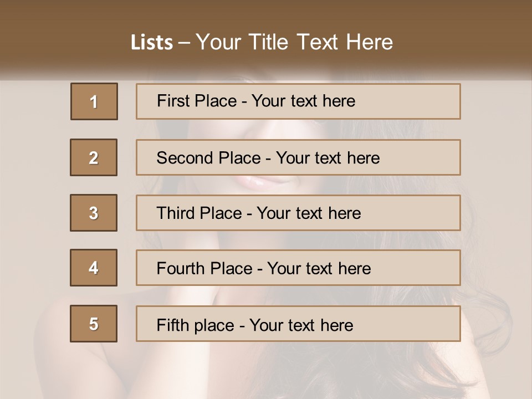Select the Fourth Place text box
Viewport: 532px width, 399px height.
point(298,268)
